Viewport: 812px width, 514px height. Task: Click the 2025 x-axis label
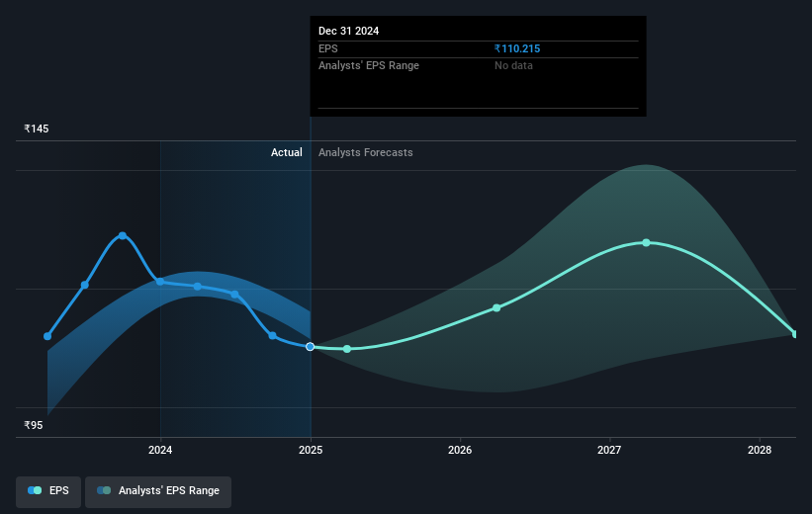click(x=311, y=451)
